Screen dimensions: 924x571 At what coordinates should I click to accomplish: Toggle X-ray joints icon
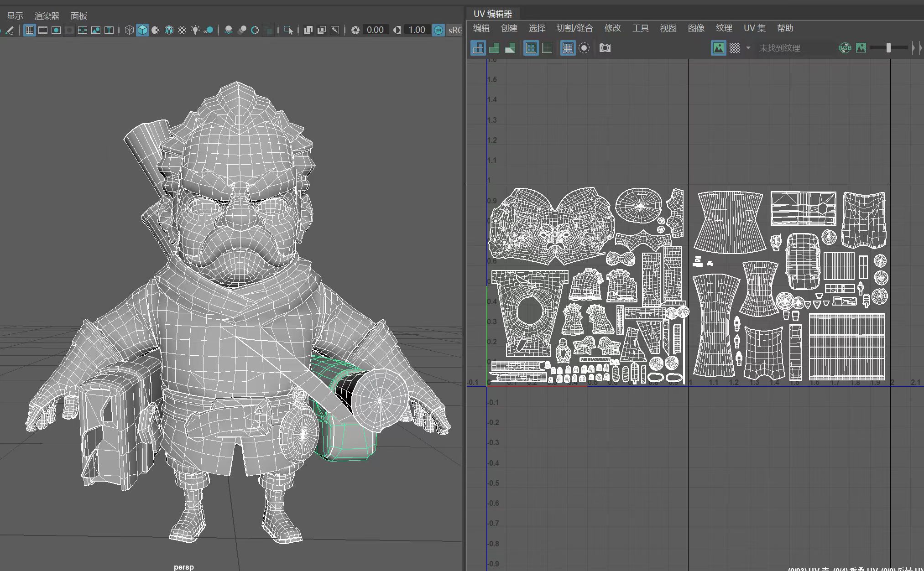335,30
